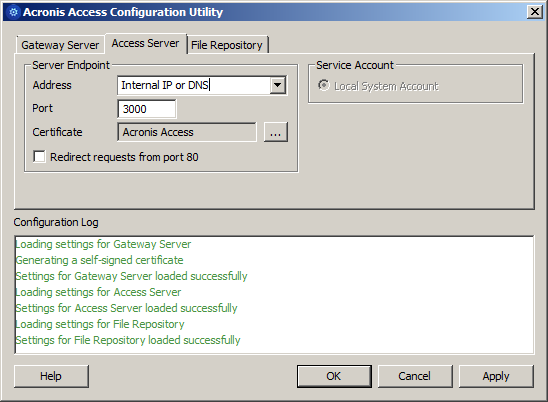548x402 pixels.
Task: Switch to the Gateway Server tab
Action: (x=60, y=45)
